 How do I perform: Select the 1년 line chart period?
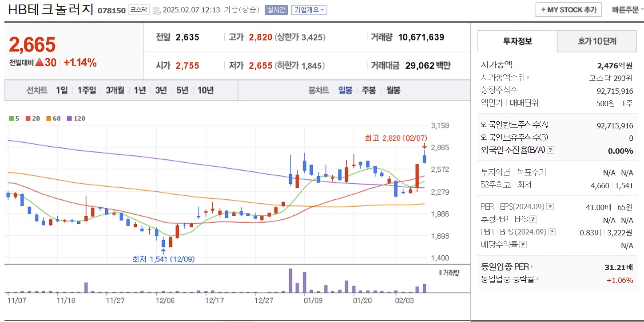pos(139,91)
